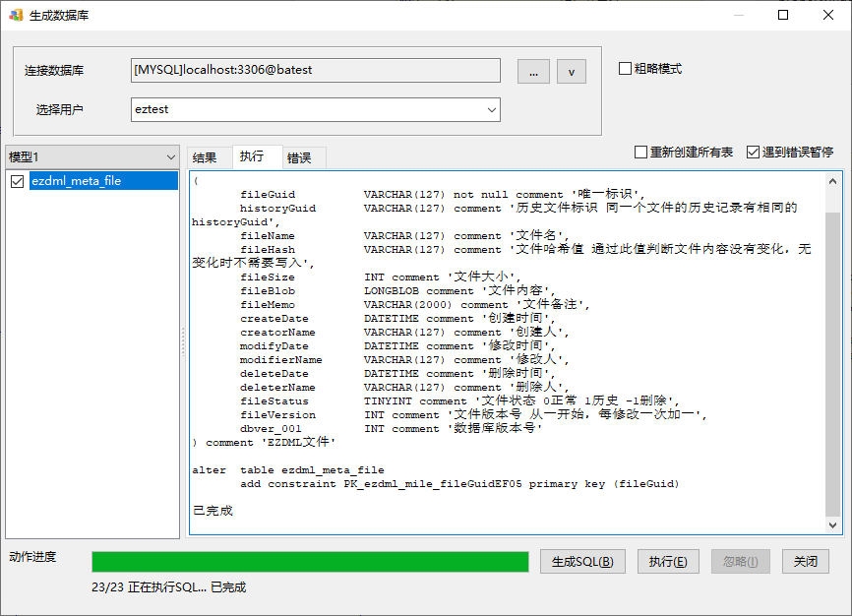The height and width of the screenshot is (616, 852).
Task: Click the 'add constraint PK_ezdml_mile' line
Action: (x=459, y=484)
